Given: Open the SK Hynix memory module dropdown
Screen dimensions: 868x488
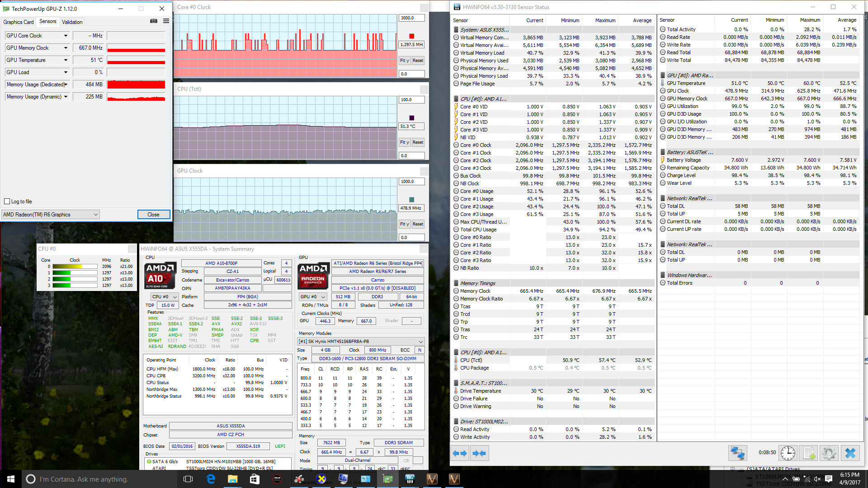Looking at the screenshot, I should click(361, 342).
